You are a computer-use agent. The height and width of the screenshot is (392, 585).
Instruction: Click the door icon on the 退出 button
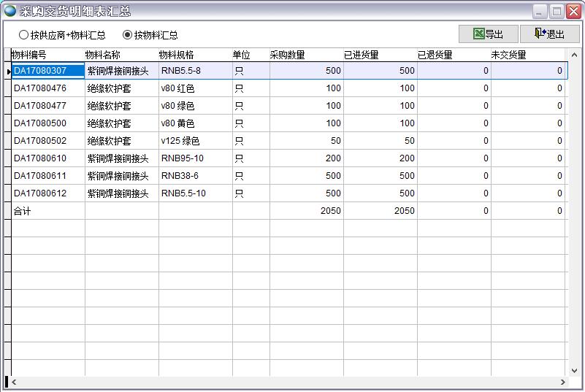(540, 34)
